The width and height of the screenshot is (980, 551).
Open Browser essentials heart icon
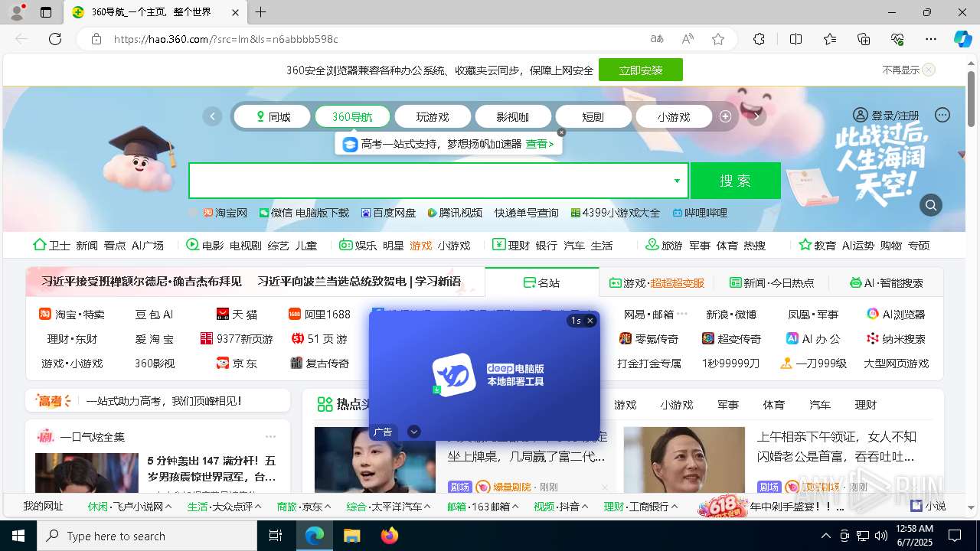coord(898,39)
